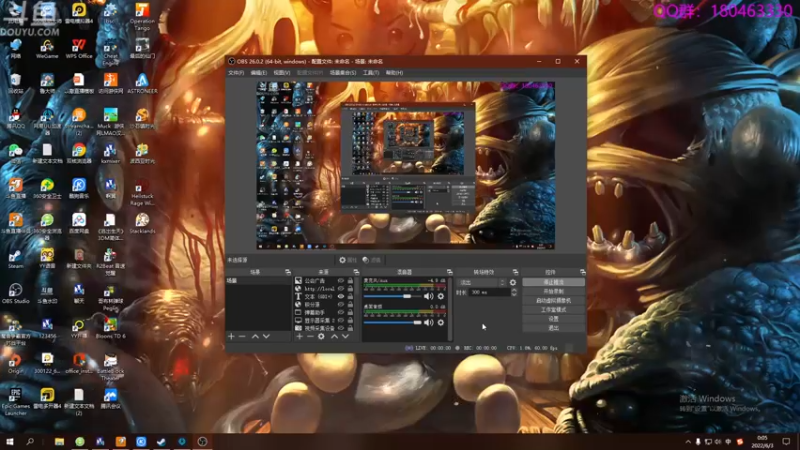Move the selected source up
800x450 pixels.
334,337
